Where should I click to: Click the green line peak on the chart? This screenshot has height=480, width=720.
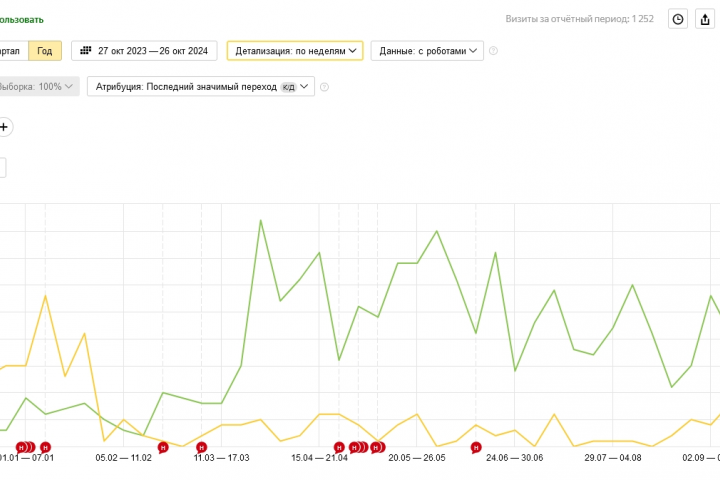pyautogui.click(x=261, y=220)
